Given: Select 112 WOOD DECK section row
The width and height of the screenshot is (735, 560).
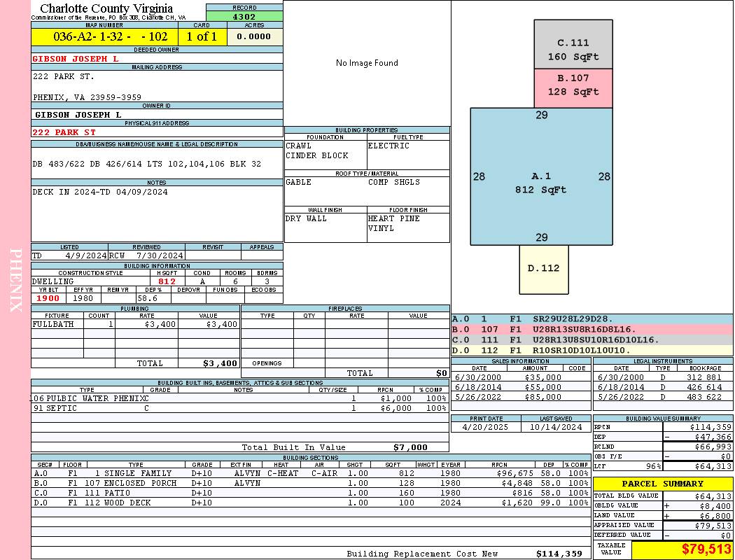Looking at the screenshot, I should [311, 503].
